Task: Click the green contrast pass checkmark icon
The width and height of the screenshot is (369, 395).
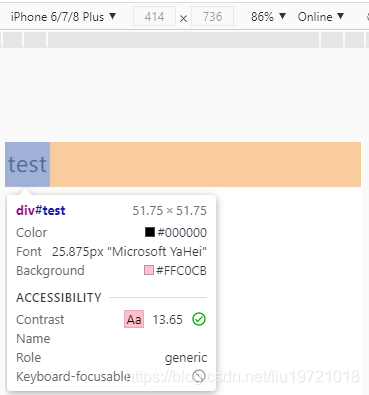Action: pyautogui.click(x=199, y=319)
